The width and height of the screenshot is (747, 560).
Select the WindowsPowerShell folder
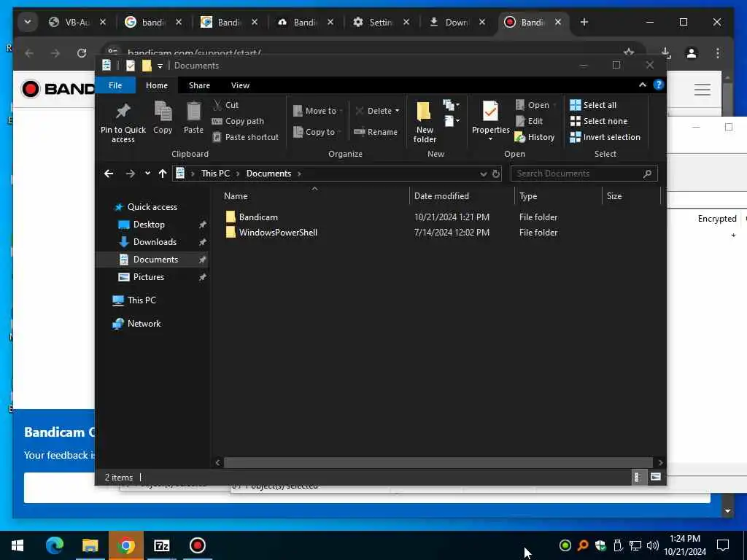tap(271, 233)
